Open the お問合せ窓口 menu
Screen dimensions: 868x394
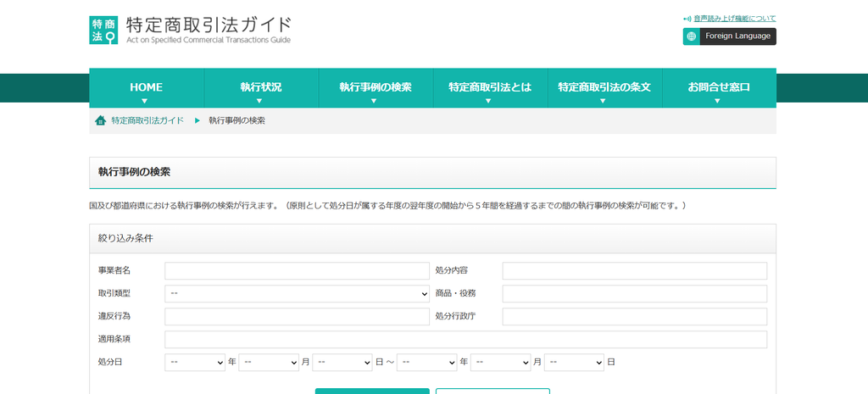719,88
